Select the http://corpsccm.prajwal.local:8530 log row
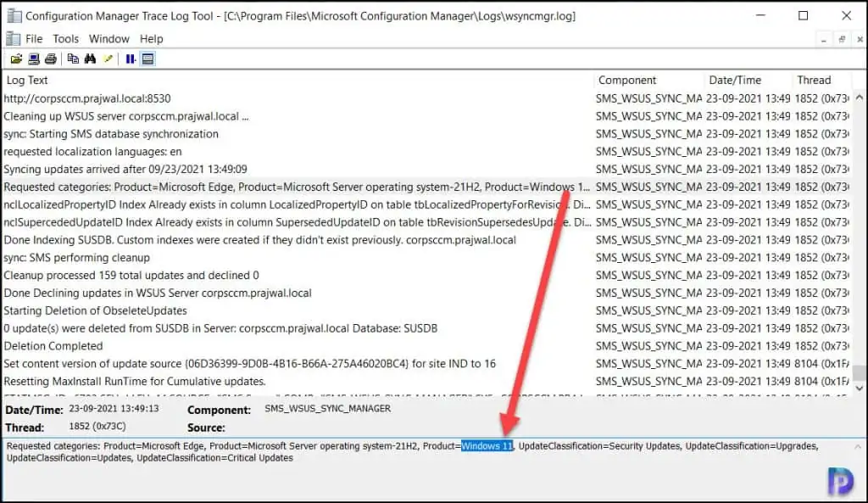Viewport: 868px width, 503px height. coord(426,98)
